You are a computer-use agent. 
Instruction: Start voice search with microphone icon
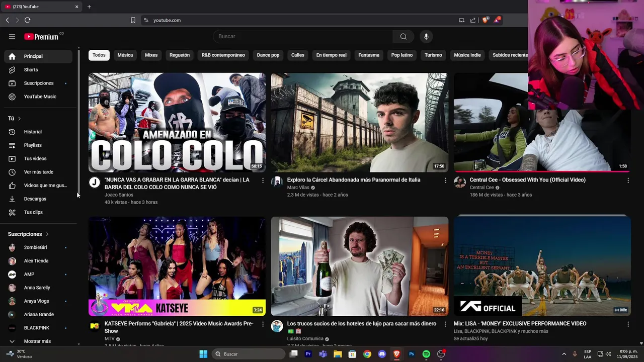(426, 36)
